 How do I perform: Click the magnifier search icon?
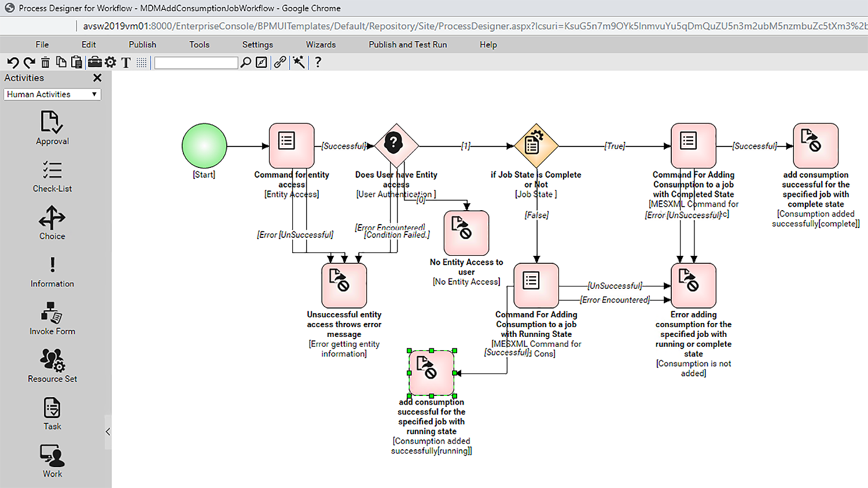(246, 62)
